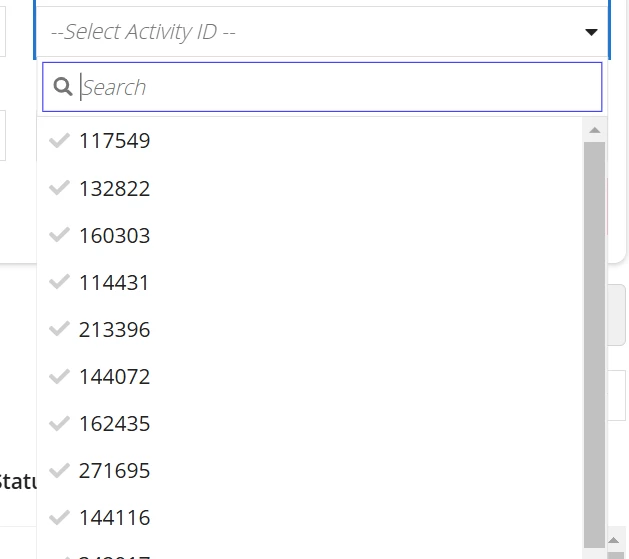
Task: Click checkmark icon beside 144072
Action: 59,376
